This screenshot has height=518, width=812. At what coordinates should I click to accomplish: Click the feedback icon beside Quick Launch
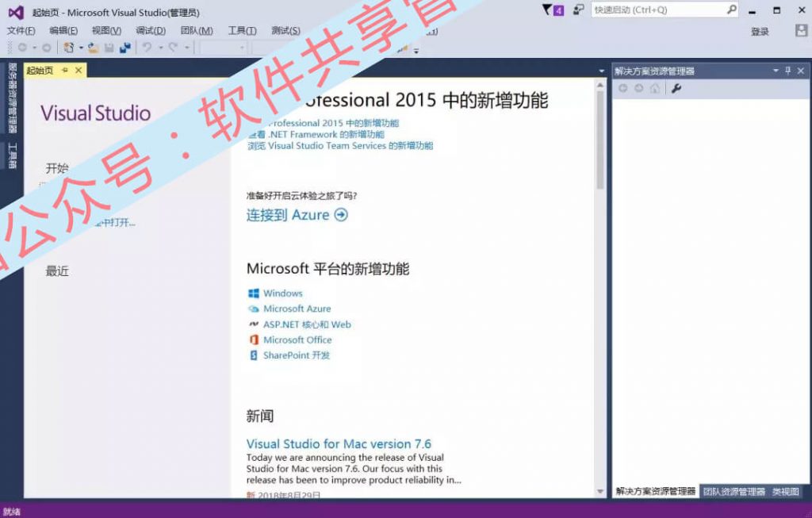[x=578, y=10]
